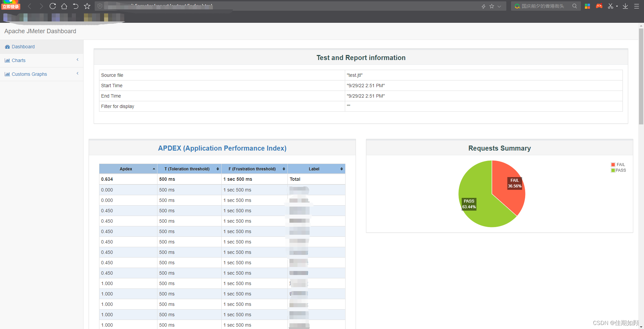Sort by the Label column header

[x=316, y=169]
